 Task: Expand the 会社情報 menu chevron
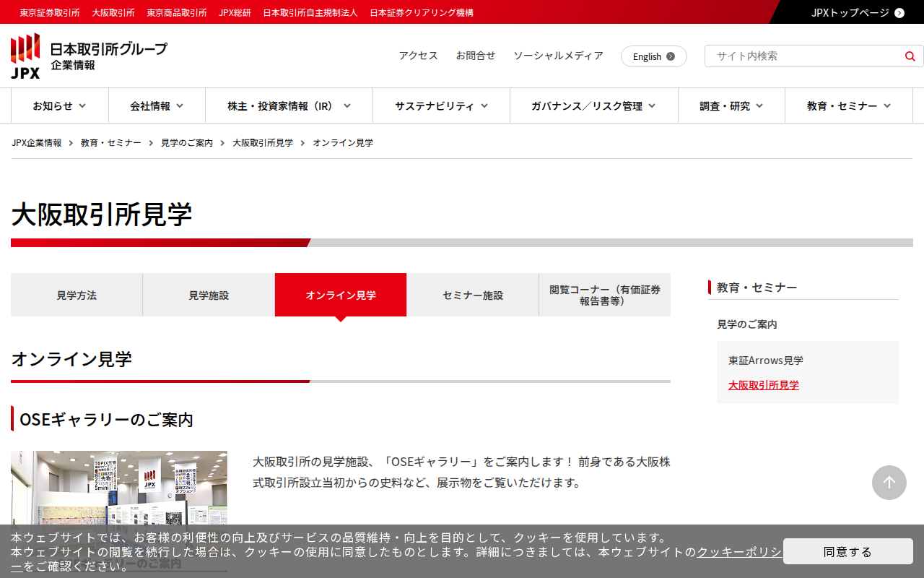click(x=180, y=106)
